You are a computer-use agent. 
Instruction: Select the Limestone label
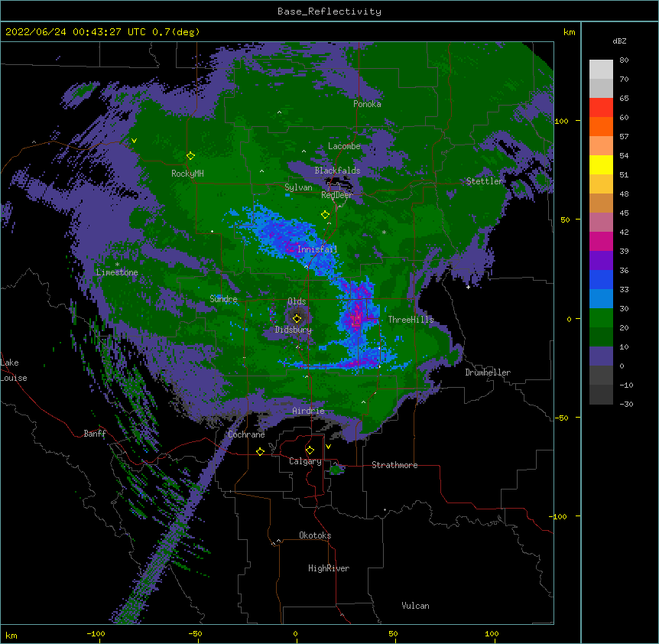coord(117,272)
